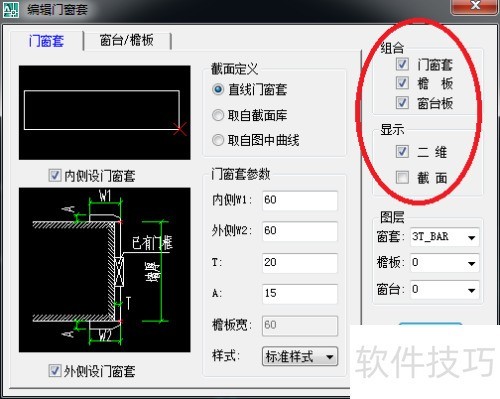Screen dimensions: 500x399
Task: Click the A value input field
Action: pos(300,293)
